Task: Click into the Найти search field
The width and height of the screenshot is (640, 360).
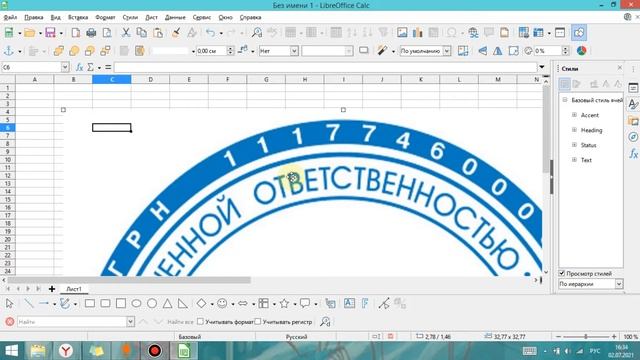Action: (72, 322)
